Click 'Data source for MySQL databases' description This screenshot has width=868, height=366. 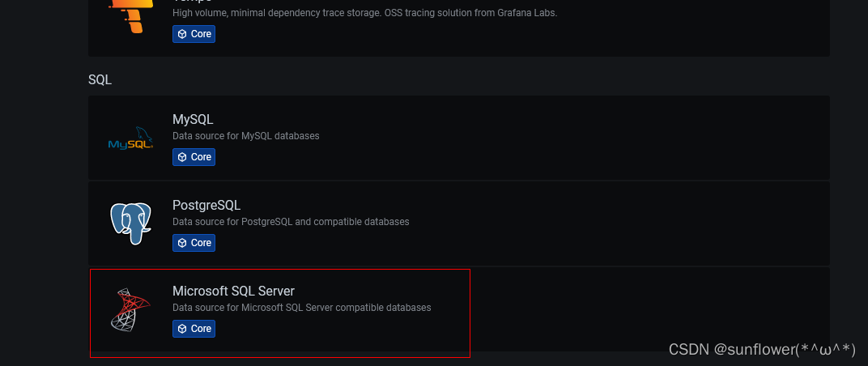coord(246,136)
